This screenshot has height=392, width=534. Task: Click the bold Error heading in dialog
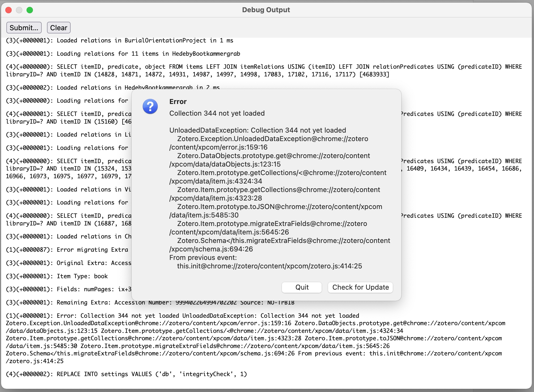[178, 102]
